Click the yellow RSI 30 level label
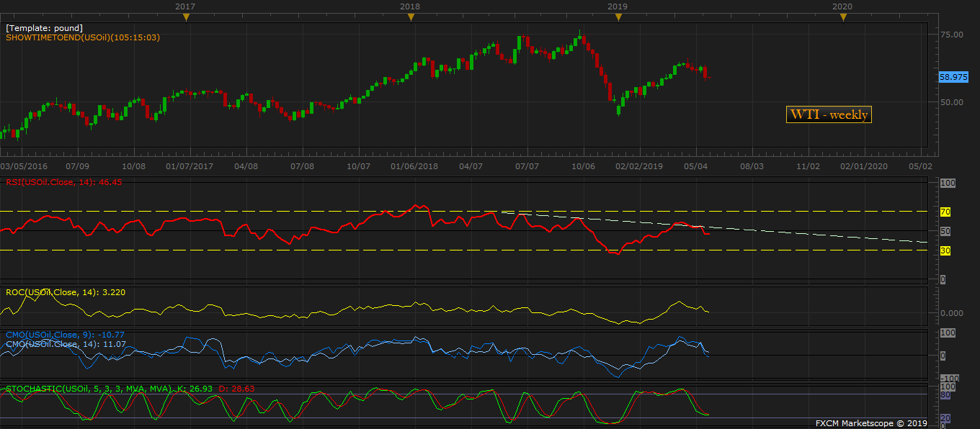980x429 pixels. point(945,250)
